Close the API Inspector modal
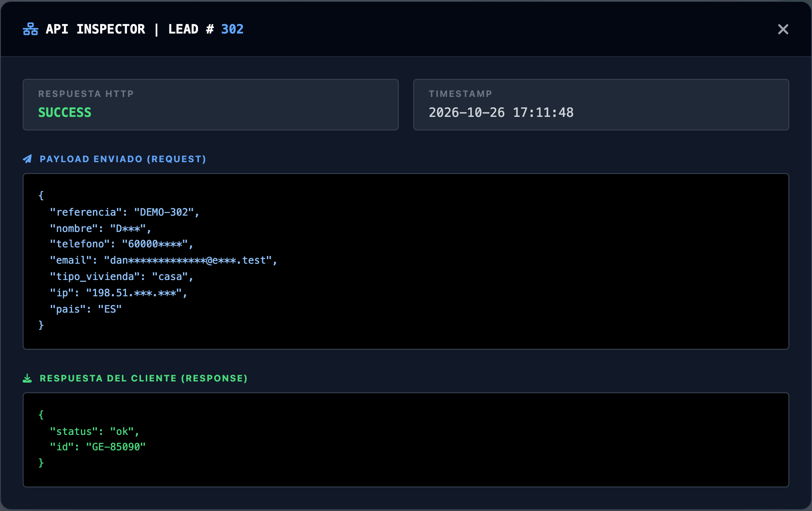 (x=783, y=29)
